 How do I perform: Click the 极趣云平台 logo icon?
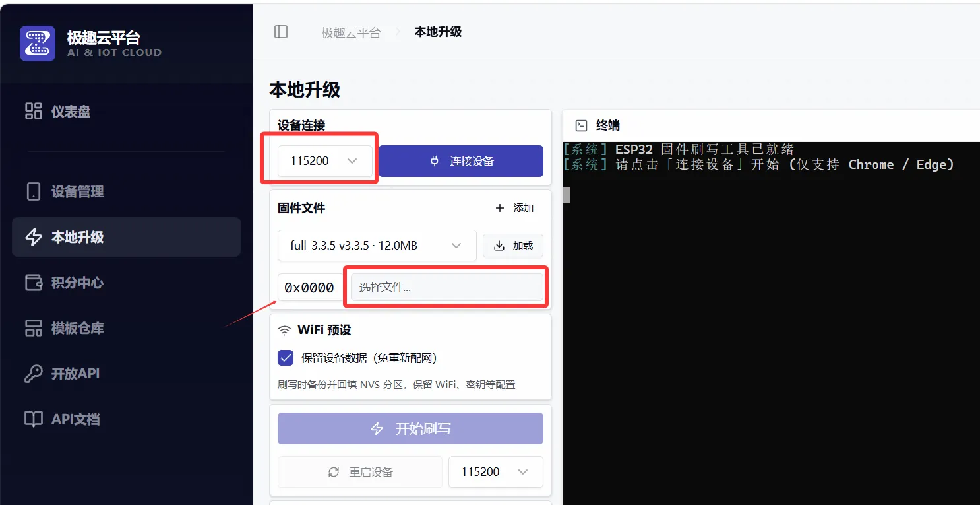(38, 44)
